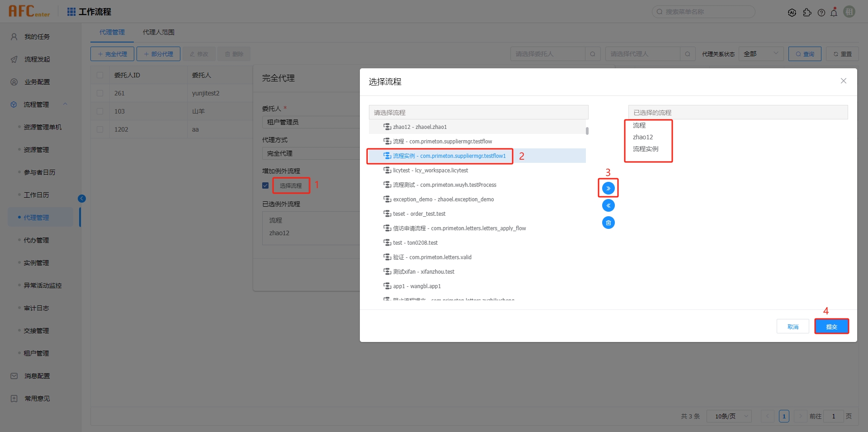Switch to the 代理人范围 tab
The height and width of the screenshot is (432, 868).
(158, 32)
